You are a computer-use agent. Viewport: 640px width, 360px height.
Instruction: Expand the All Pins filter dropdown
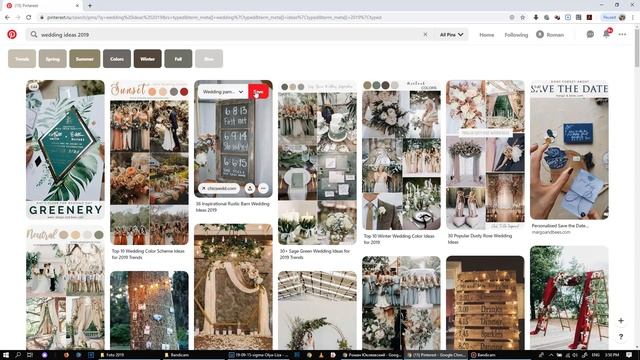(x=451, y=35)
